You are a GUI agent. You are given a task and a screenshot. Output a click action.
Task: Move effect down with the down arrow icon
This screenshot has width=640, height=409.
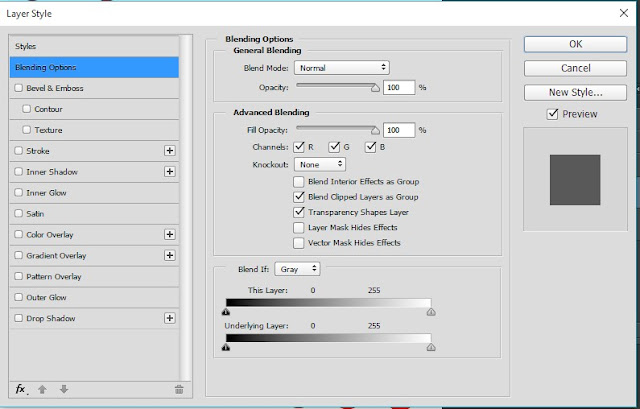[x=64, y=389]
